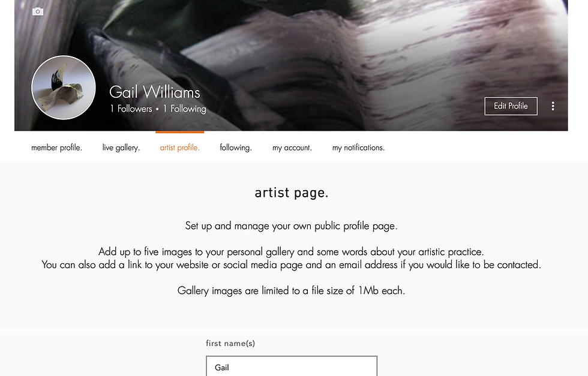Switch to the live gallery tab
The width and height of the screenshot is (588, 376).
point(121,148)
